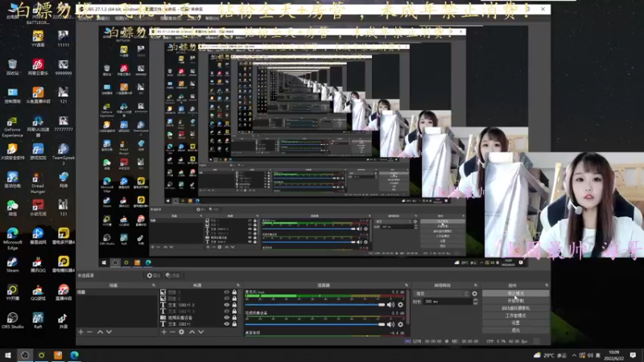Mute the 视频采集设备 audio speaker icon

390,324
